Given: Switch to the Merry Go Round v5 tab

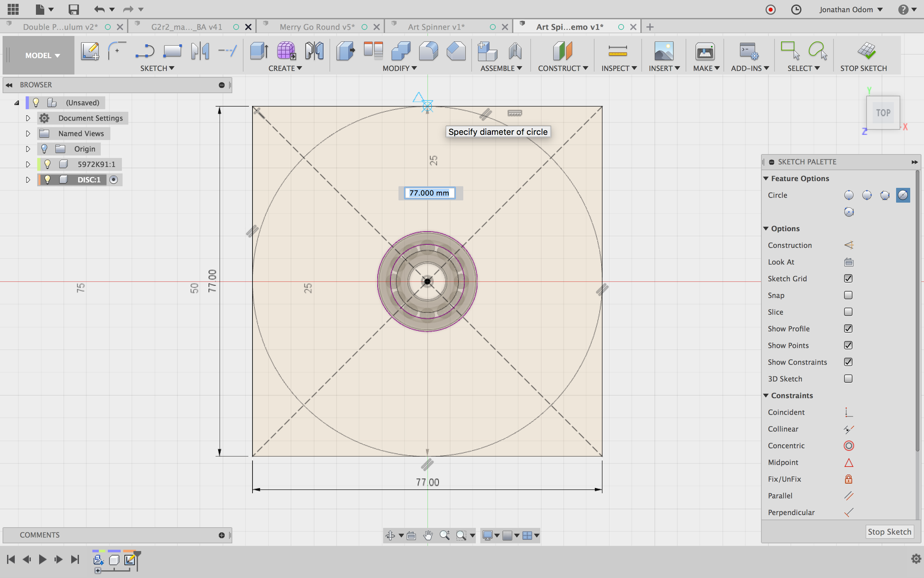Looking at the screenshot, I should (316, 27).
